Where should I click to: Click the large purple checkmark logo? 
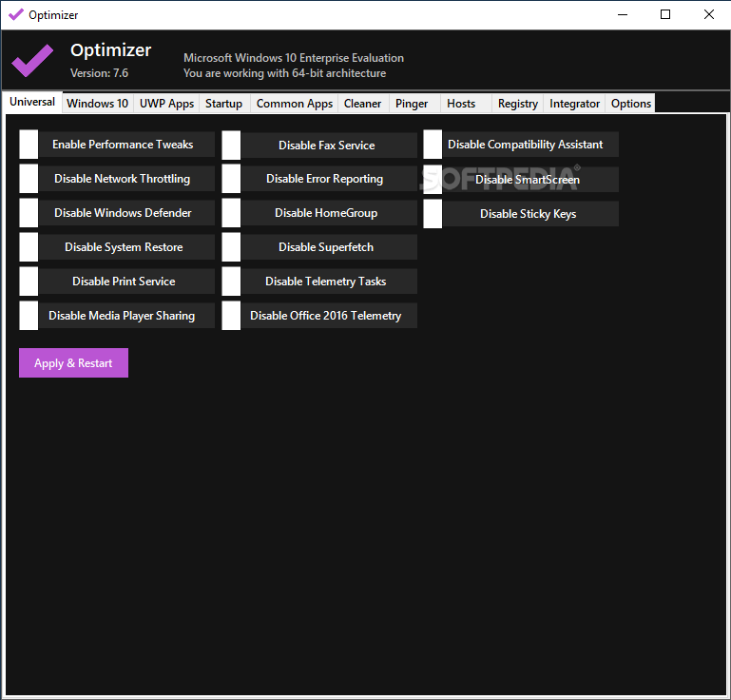pos(32,60)
